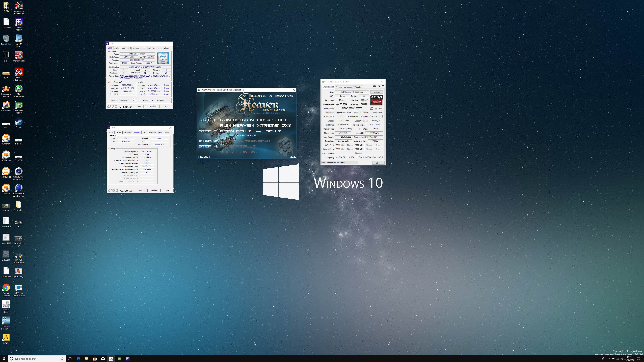
Task: Select the Goodgame Empire desktop icon
Action: point(6,91)
